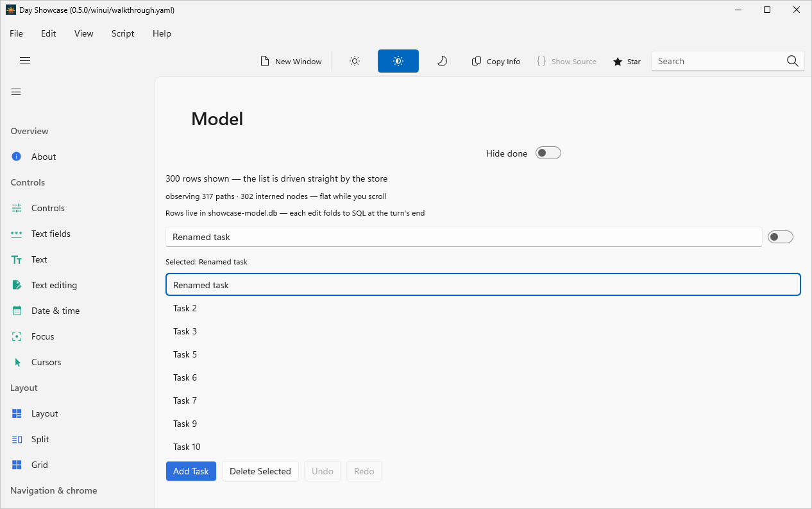The height and width of the screenshot is (509, 812).
Task: Switch to light theme sun icon
Action: coord(355,61)
